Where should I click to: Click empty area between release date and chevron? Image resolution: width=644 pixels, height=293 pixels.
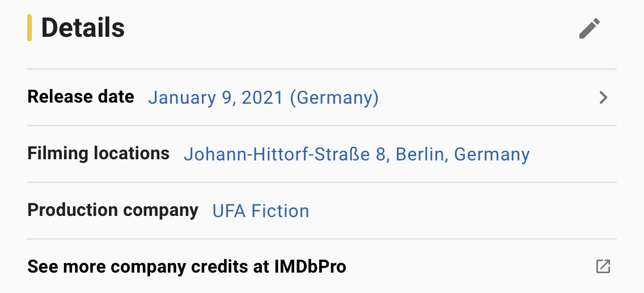pos(488,98)
